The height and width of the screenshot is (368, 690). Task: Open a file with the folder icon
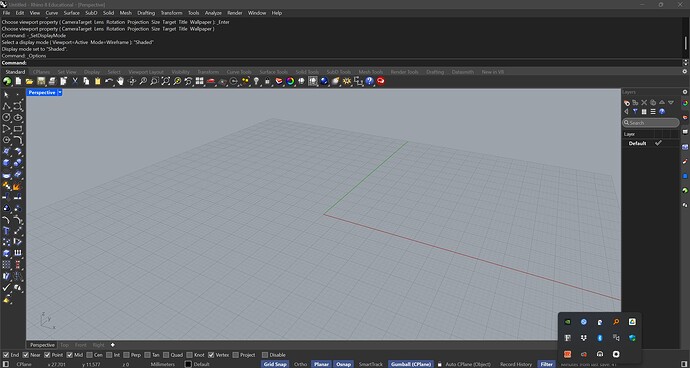point(29,81)
